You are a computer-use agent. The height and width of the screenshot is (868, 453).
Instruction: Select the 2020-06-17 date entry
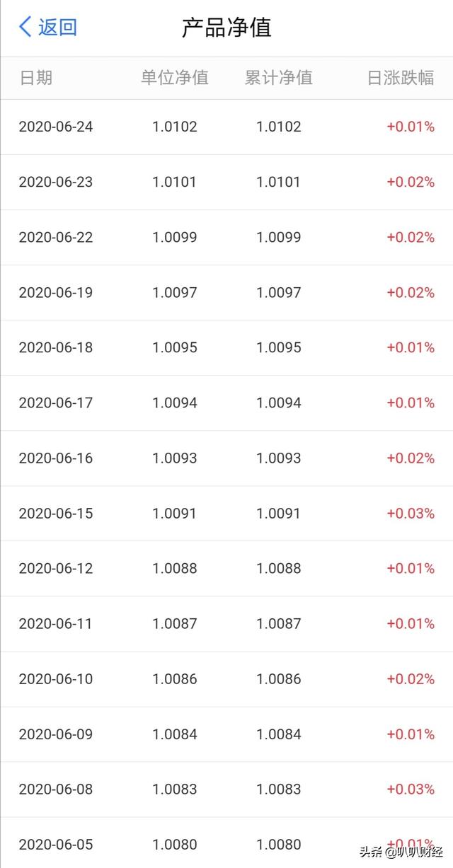(x=56, y=403)
